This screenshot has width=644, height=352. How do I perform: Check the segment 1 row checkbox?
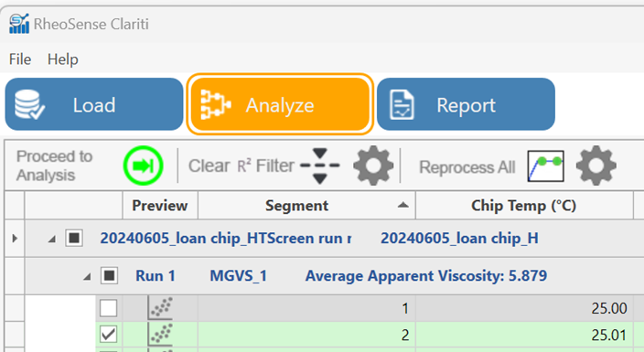[x=109, y=308]
